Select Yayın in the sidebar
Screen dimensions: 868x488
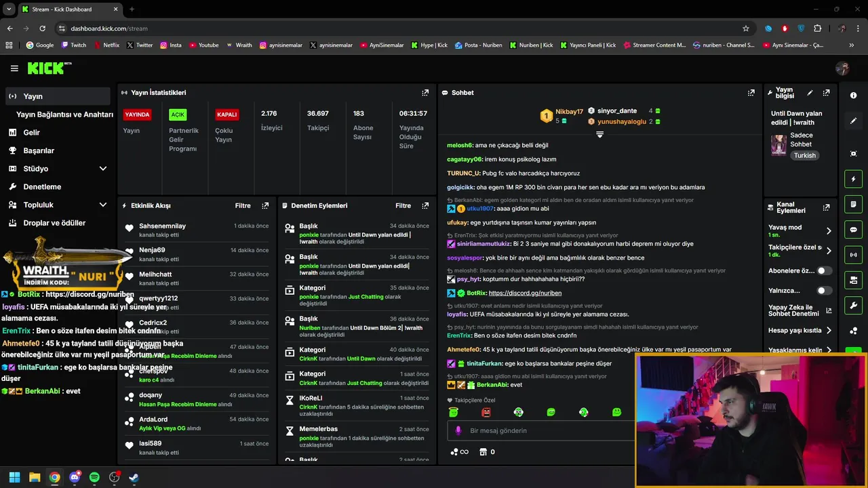[x=57, y=96]
